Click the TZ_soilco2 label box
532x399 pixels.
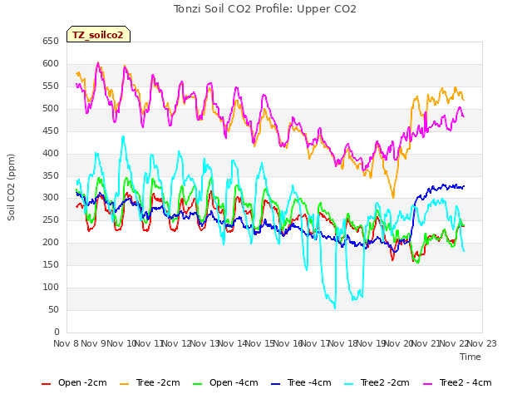(x=98, y=34)
